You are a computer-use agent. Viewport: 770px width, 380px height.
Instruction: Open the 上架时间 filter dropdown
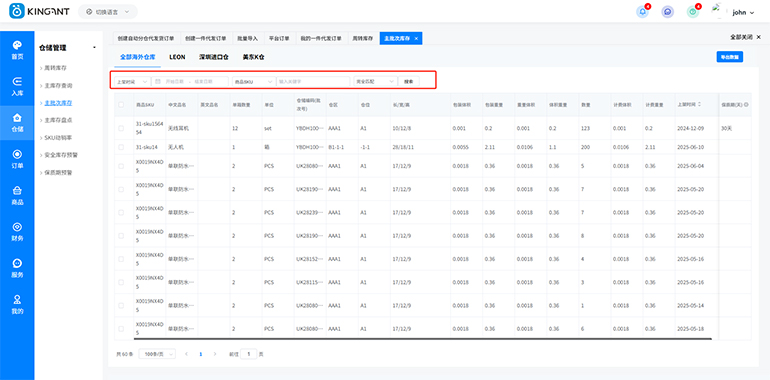[x=132, y=81]
